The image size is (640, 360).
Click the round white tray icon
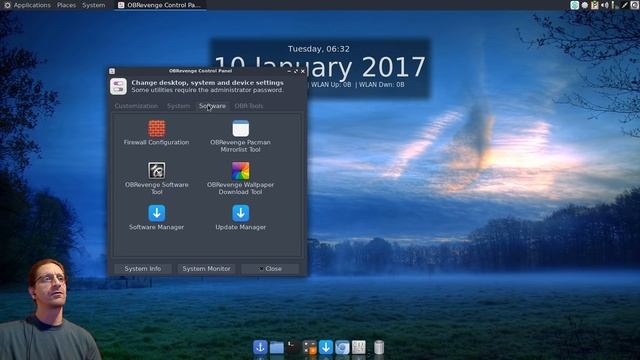[584, 5]
